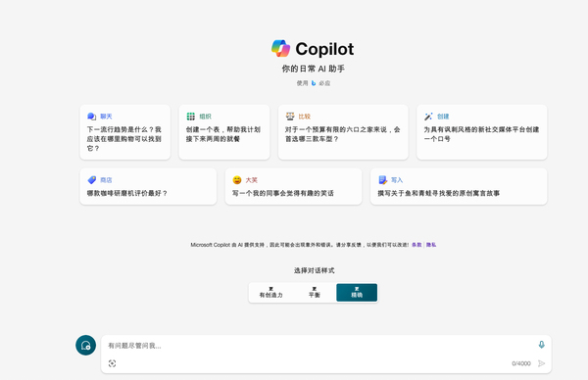Screen dimensions: 588x380
Task: Click the microphone voice input icon
Action: [x=542, y=345]
